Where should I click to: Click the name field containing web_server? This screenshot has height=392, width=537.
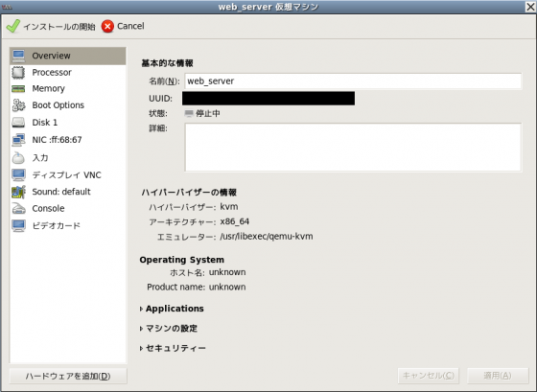353,81
